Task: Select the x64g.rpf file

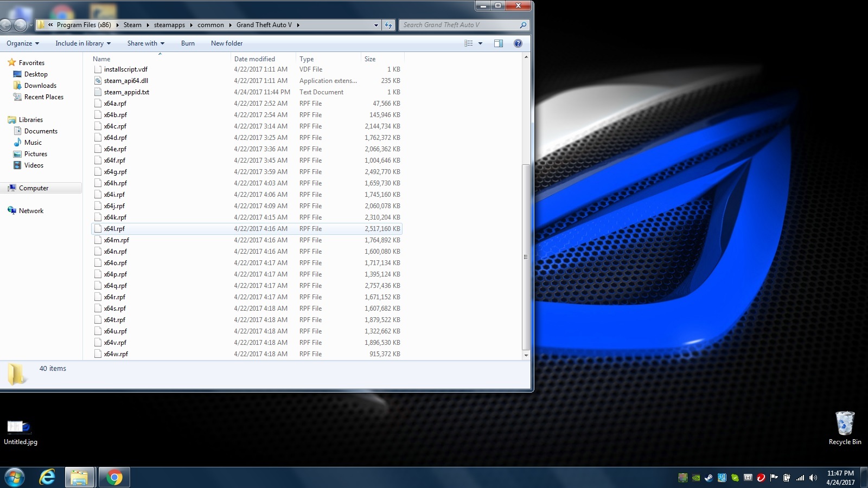Action: 247,172
